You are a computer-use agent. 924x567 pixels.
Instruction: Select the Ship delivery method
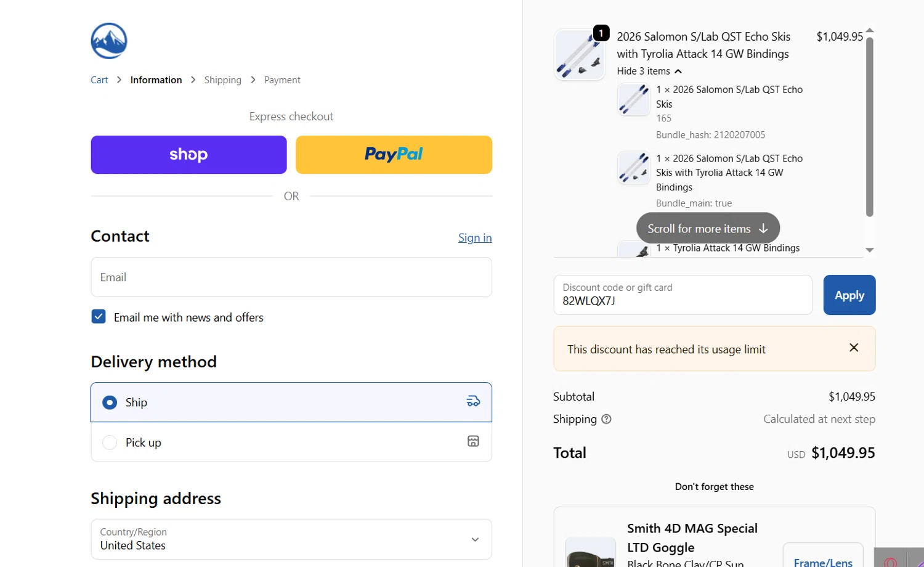tap(110, 402)
